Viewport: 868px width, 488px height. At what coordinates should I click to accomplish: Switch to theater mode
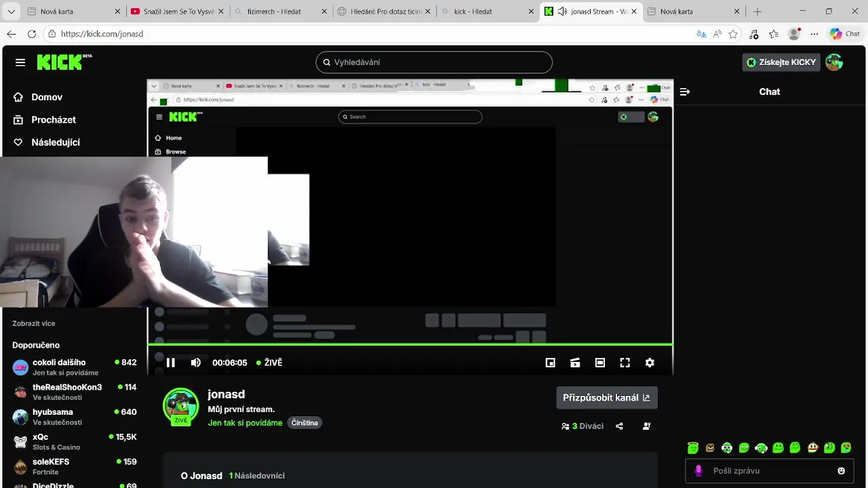pos(600,363)
